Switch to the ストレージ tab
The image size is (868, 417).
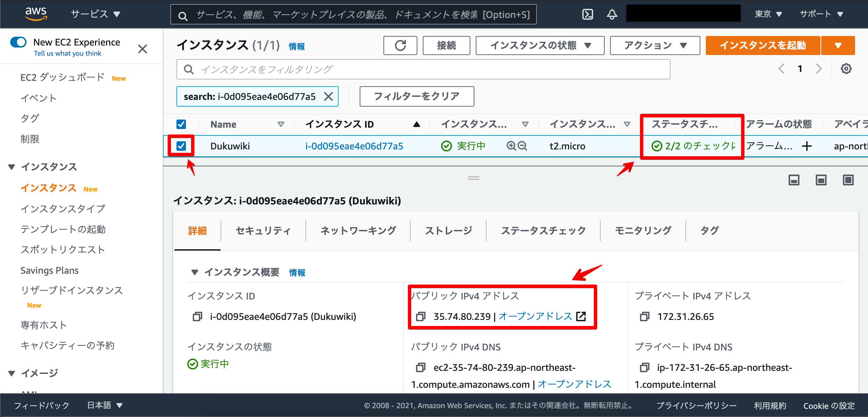449,231
